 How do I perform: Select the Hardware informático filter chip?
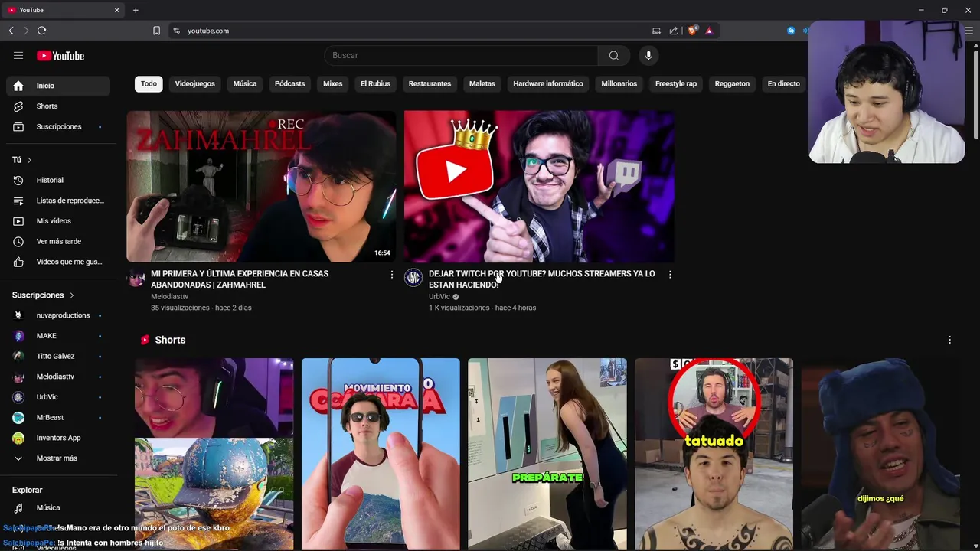[548, 83]
